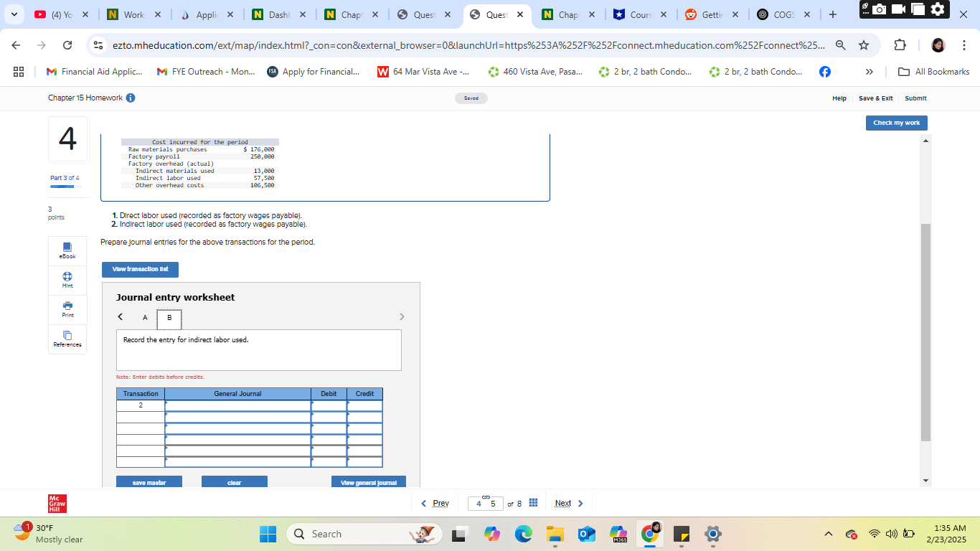Viewport: 980px width, 551px height.
Task: Click the info icon beside Chapter 15 Homework
Action: tap(131, 98)
